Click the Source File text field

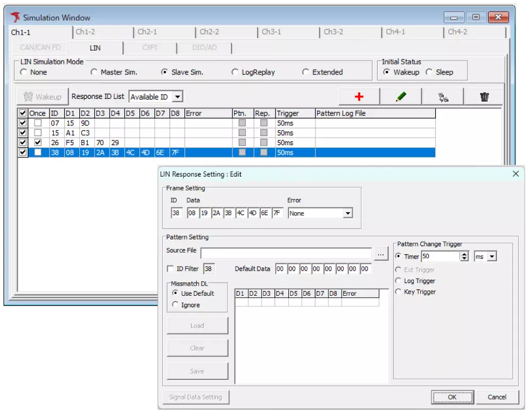tap(286, 254)
